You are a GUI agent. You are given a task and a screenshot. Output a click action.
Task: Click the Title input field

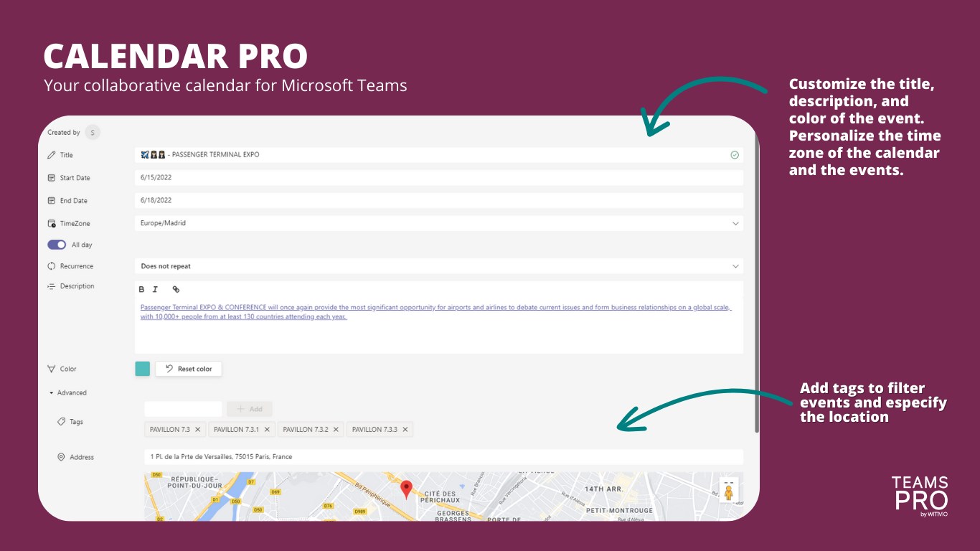click(439, 155)
